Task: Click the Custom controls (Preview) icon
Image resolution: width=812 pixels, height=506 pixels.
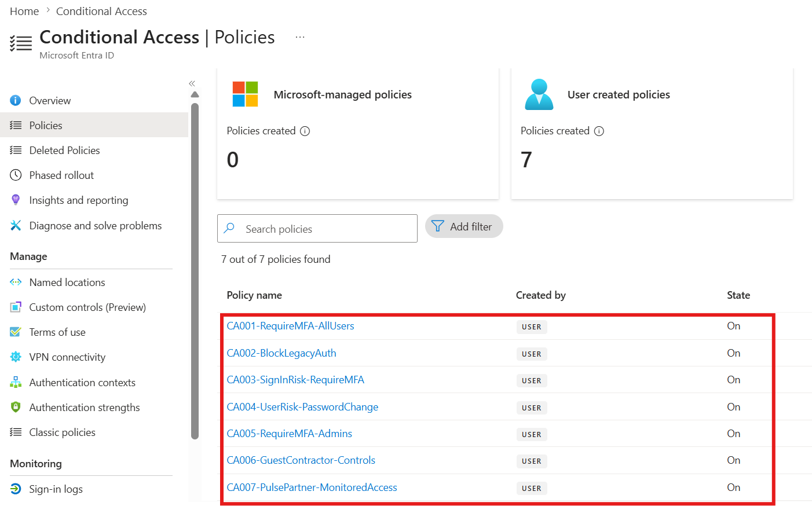Action: pyautogui.click(x=16, y=307)
